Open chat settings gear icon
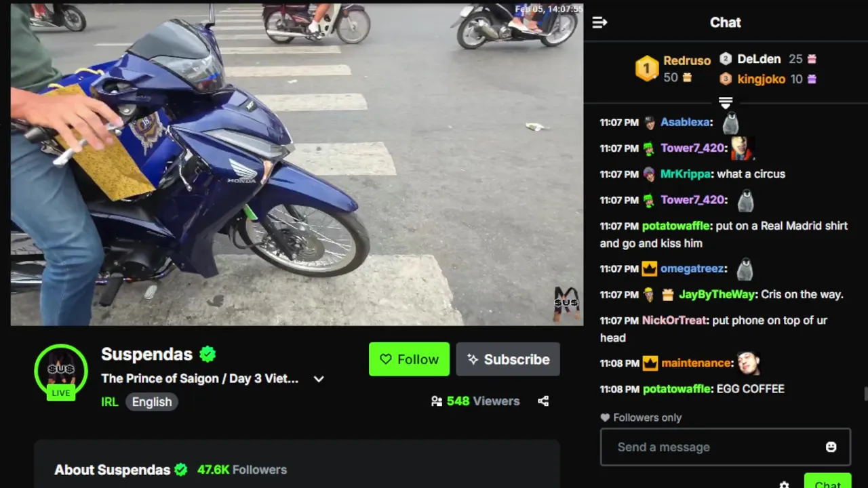Viewport: 868px width, 488px height. [784, 484]
